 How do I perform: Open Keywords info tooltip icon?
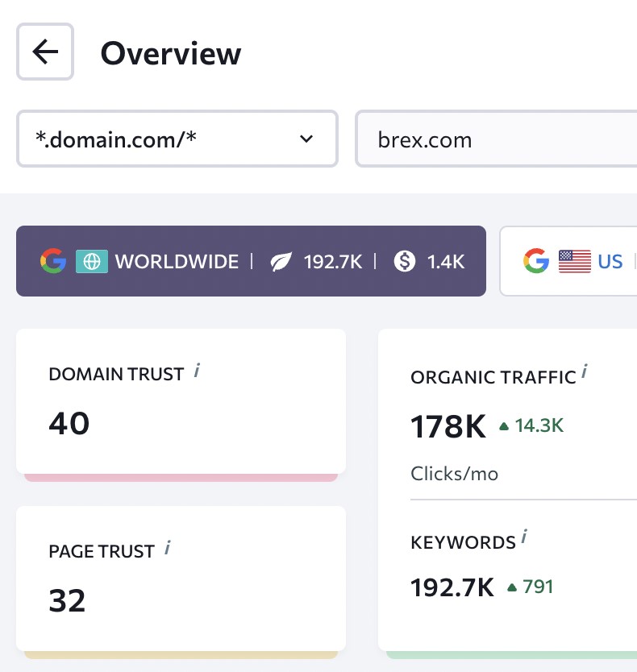click(x=524, y=537)
